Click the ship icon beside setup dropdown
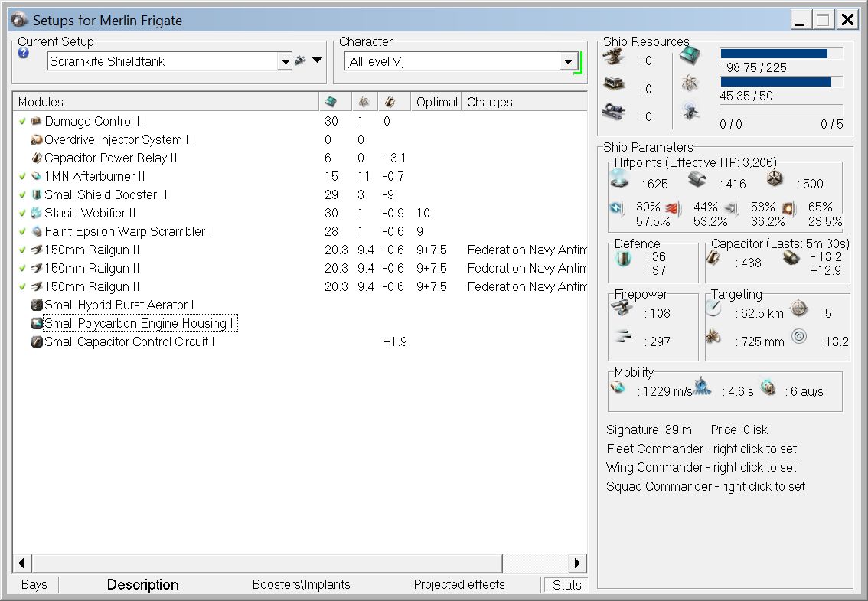This screenshot has width=868, height=601. click(300, 60)
